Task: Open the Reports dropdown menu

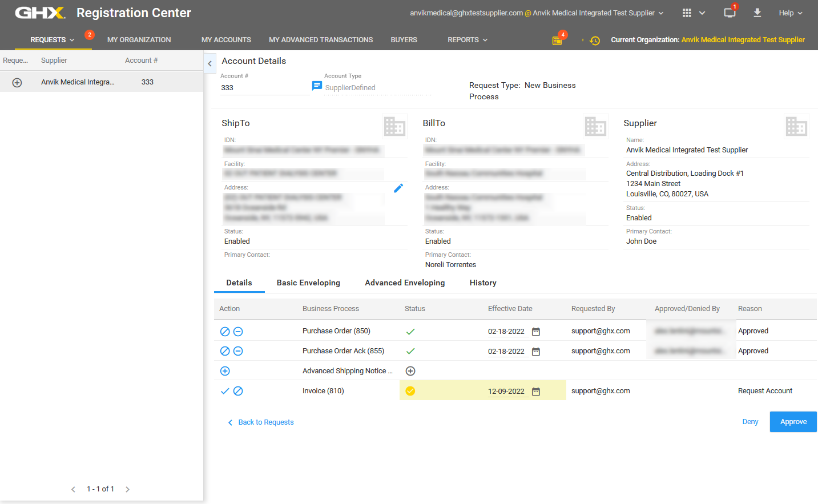Action: click(x=468, y=40)
